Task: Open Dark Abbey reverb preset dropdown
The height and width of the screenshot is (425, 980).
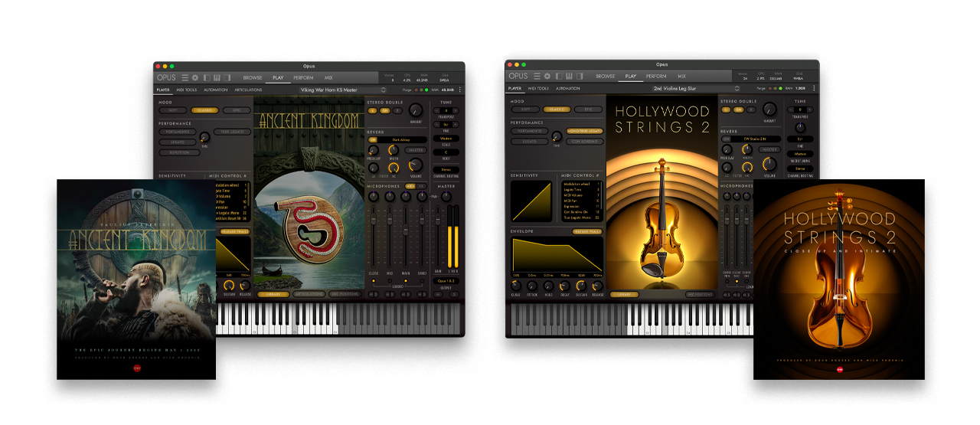Action: pos(401,140)
